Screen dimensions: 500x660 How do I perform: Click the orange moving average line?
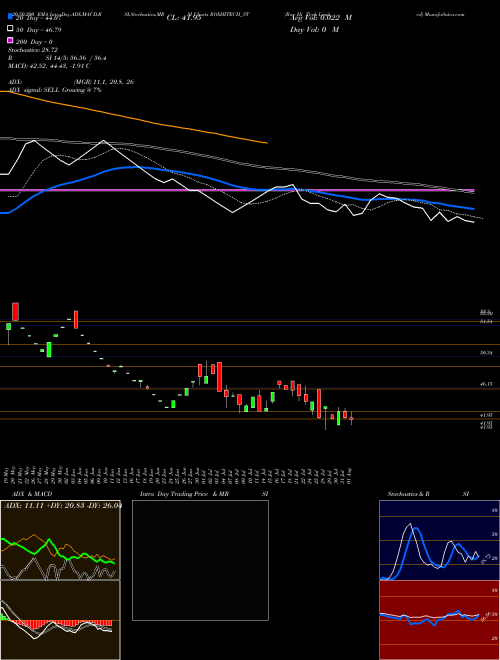coord(135,118)
